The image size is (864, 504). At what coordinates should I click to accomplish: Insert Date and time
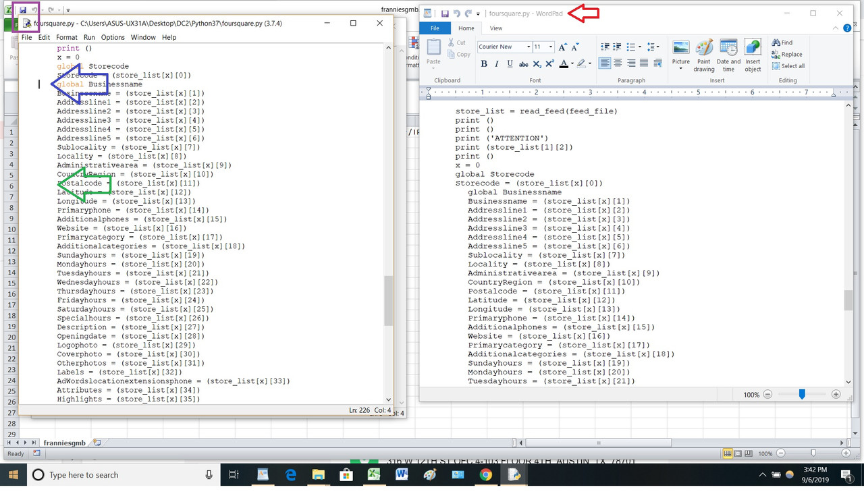click(x=728, y=55)
